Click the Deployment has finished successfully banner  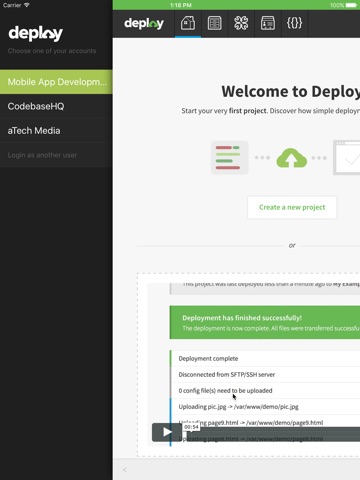point(265,323)
